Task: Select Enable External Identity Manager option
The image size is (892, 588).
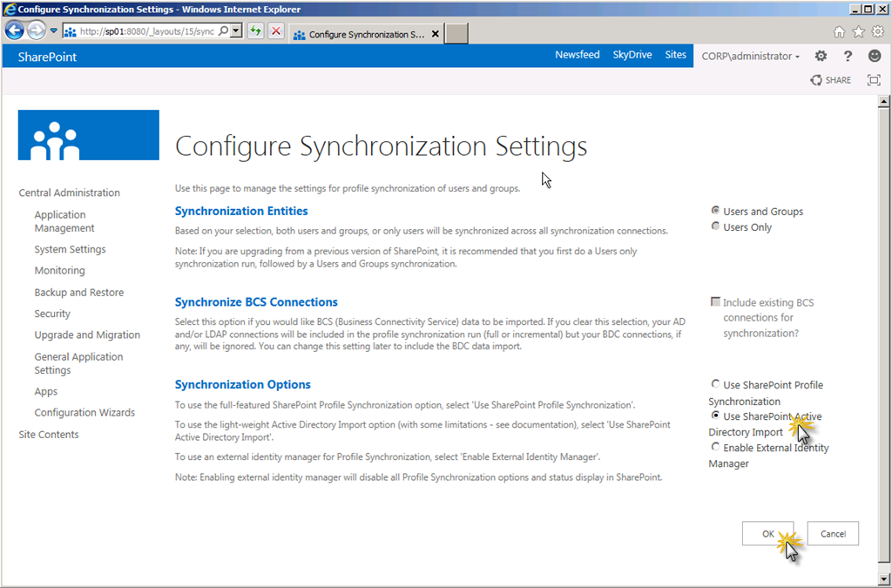Action: click(716, 447)
